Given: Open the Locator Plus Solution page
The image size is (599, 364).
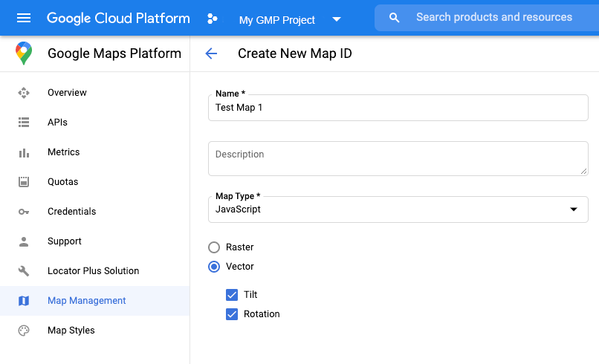Looking at the screenshot, I should click(x=93, y=271).
